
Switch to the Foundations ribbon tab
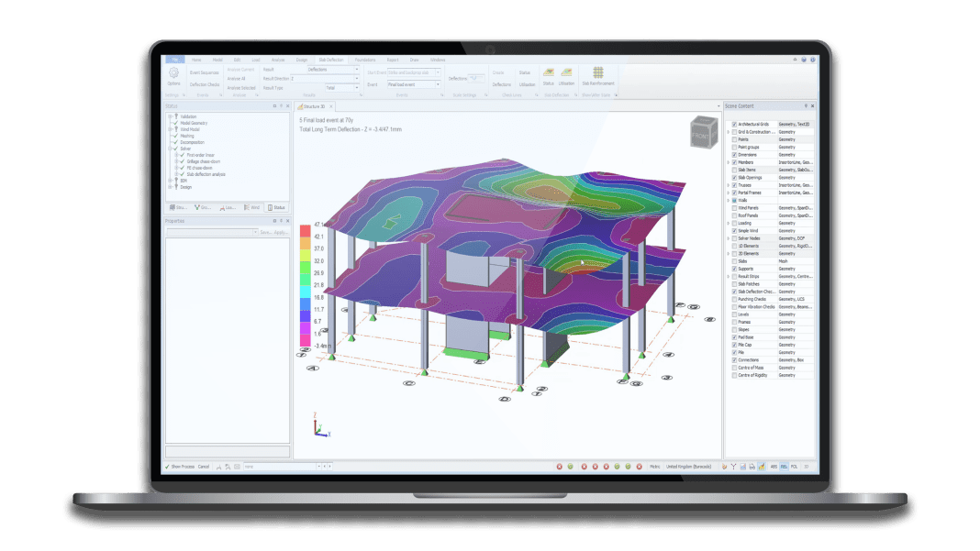(x=365, y=60)
